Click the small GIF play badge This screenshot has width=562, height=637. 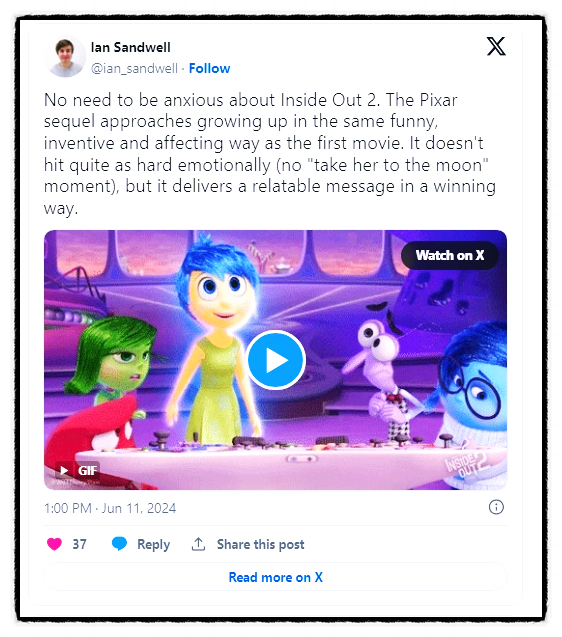point(77,470)
